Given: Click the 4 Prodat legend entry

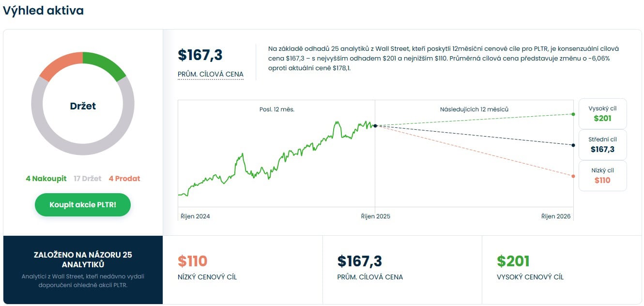Looking at the screenshot, I should (x=124, y=179).
